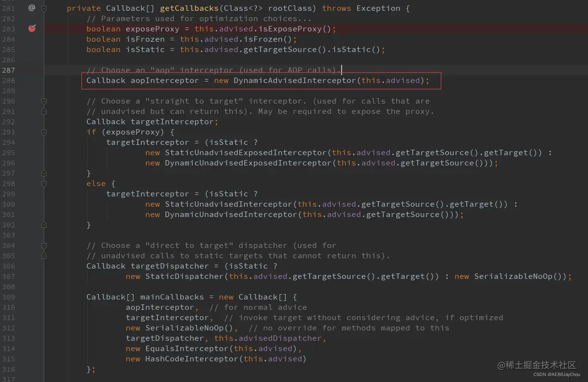Click the fold end marker on line 302

[44, 225]
